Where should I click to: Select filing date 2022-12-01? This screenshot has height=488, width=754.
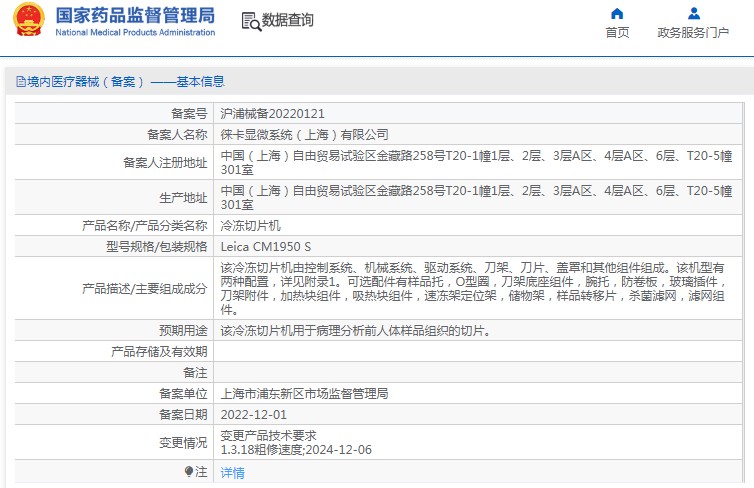(253, 415)
